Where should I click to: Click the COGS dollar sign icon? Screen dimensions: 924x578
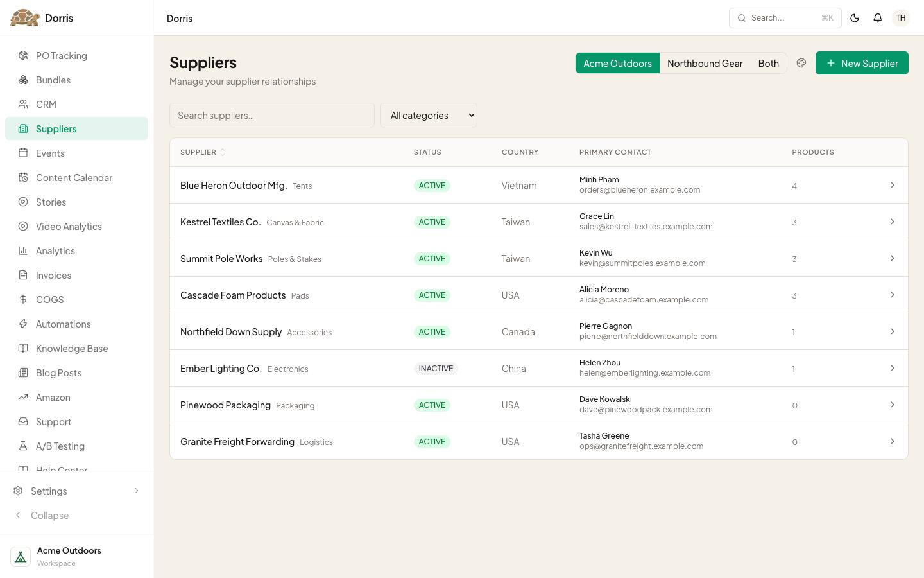pos(23,300)
